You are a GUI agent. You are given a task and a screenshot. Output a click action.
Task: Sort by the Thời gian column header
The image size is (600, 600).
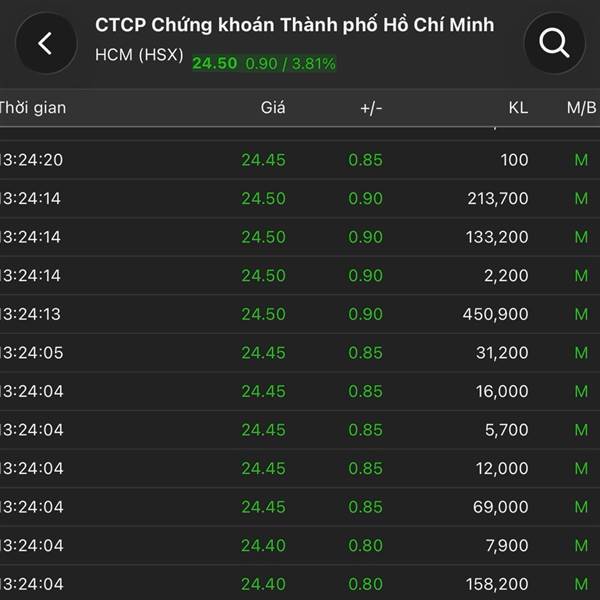32,108
